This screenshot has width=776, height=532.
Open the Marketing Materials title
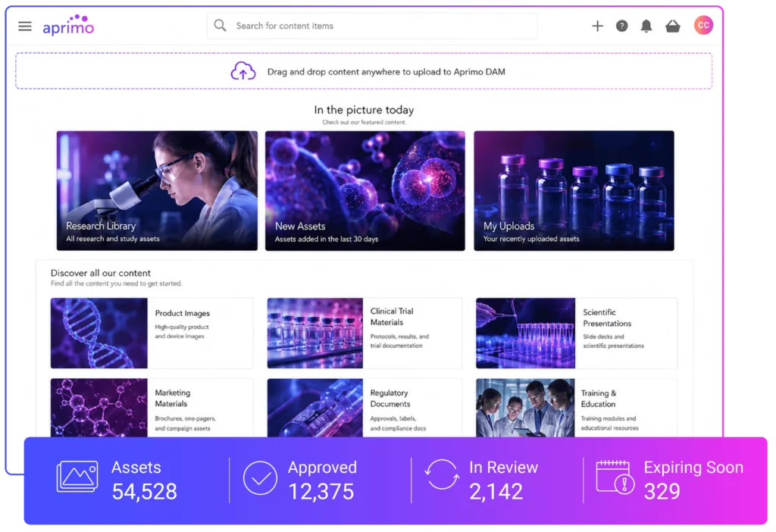(x=172, y=398)
